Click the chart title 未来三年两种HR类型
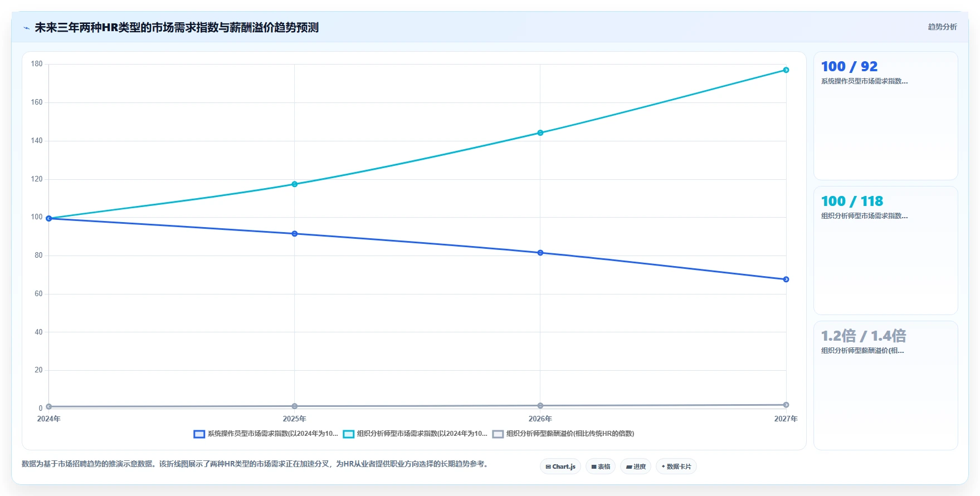Viewport: 980px width, 496px height. [177, 27]
